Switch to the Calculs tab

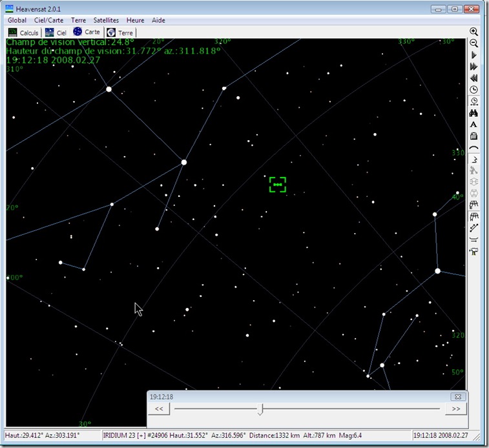(x=23, y=32)
